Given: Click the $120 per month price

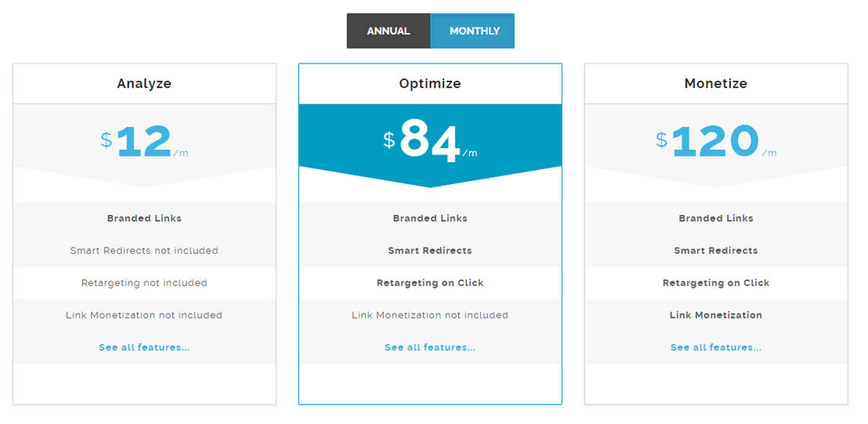Looking at the screenshot, I should click(x=715, y=142).
